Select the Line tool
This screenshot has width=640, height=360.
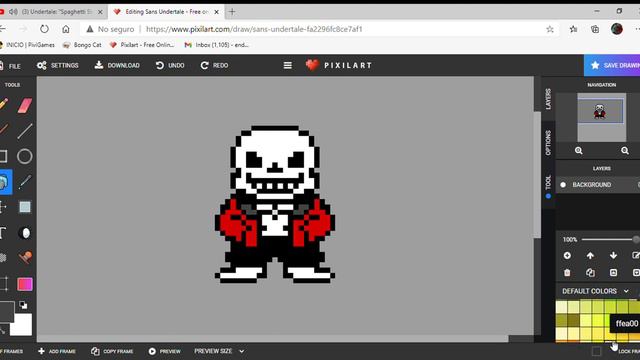coord(25,131)
